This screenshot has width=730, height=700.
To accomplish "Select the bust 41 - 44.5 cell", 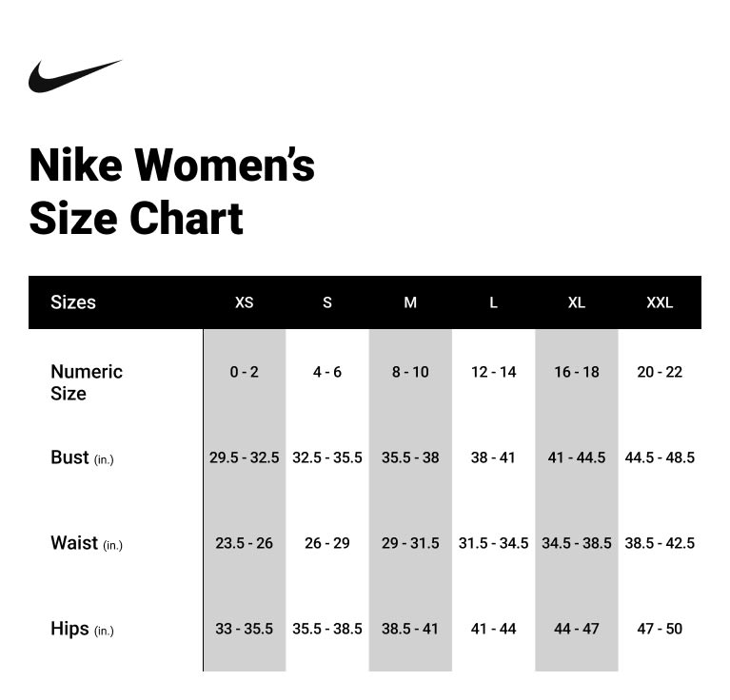I will click(577, 457).
